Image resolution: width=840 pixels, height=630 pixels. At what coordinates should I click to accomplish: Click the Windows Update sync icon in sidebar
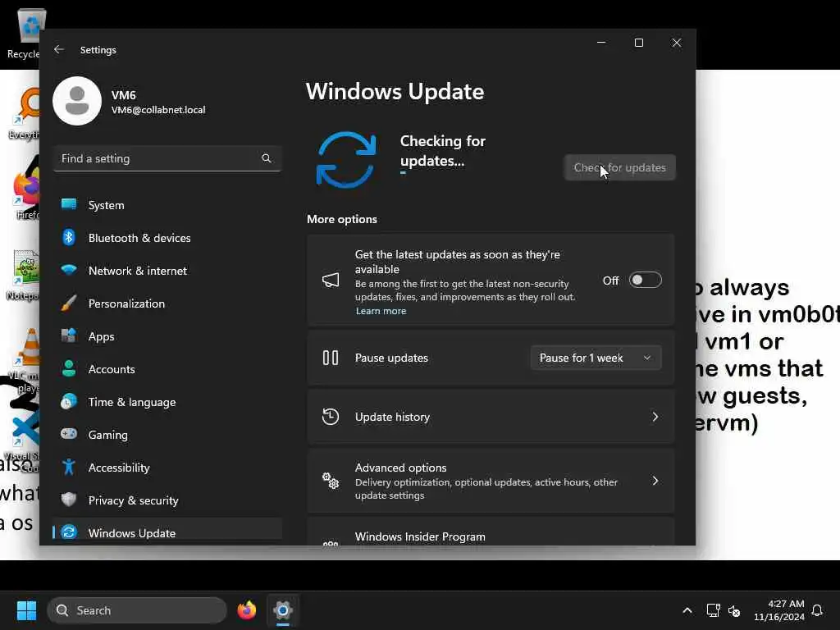coord(69,532)
